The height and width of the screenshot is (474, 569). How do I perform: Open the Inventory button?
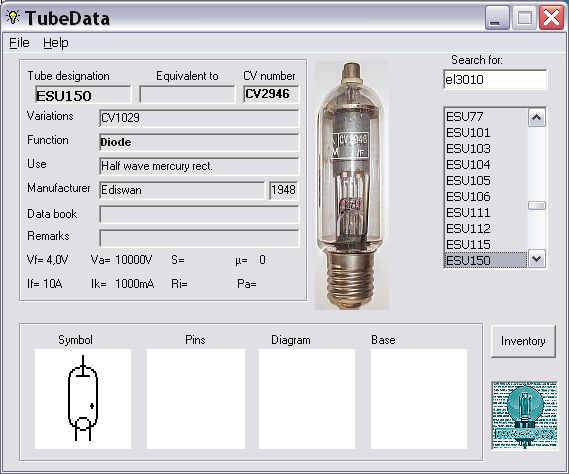point(523,341)
